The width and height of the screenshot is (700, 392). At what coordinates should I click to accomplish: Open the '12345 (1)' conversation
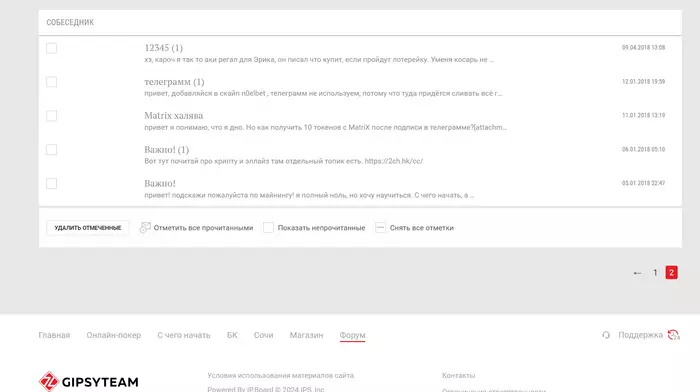tap(163, 48)
